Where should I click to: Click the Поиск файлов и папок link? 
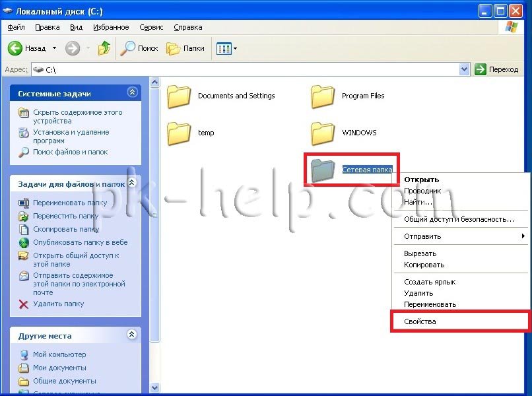coord(70,152)
